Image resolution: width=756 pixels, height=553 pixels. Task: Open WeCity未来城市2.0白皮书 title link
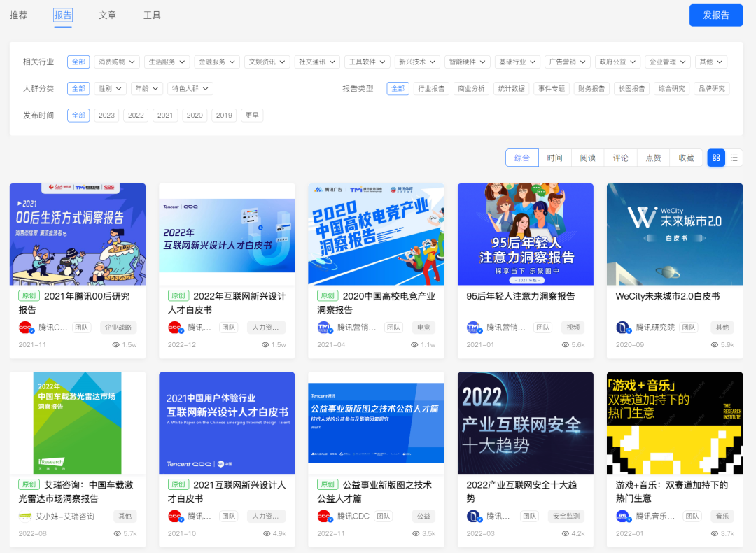coord(668,296)
